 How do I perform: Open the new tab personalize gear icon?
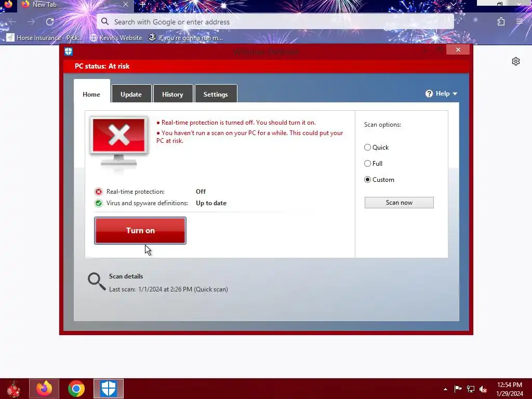tap(516, 61)
